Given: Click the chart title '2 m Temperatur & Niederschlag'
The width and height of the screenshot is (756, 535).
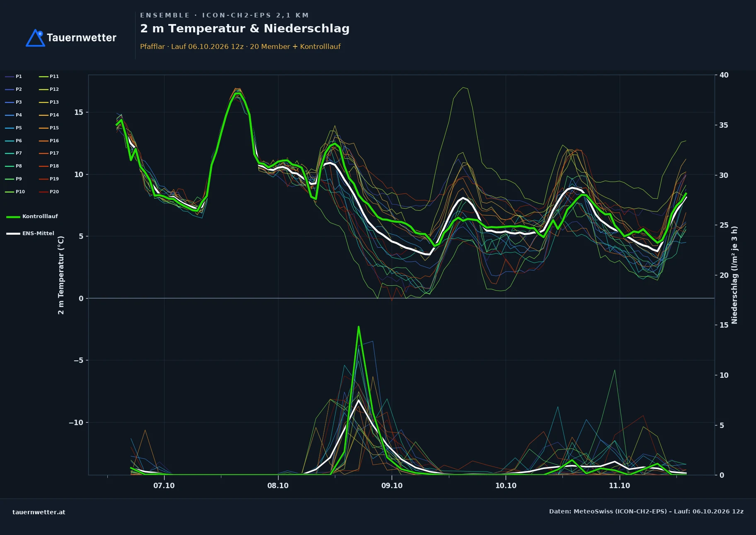Looking at the screenshot, I should (245, 29).
